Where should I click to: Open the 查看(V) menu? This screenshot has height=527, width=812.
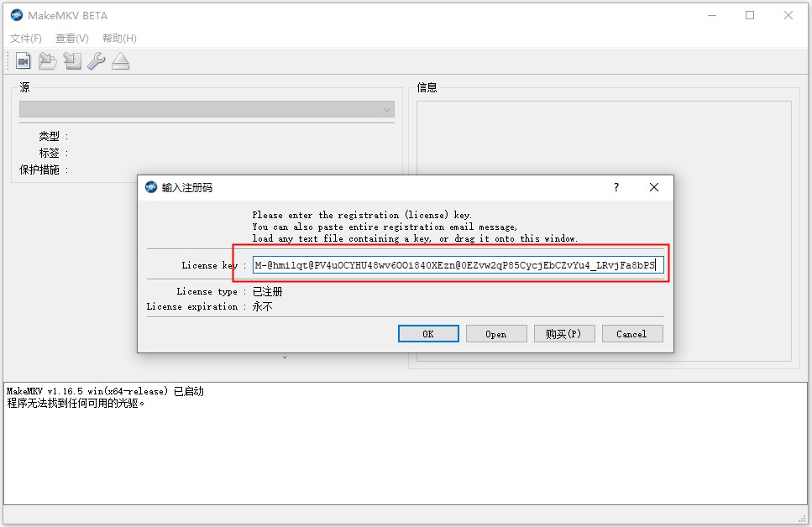(x=72, y=39)
